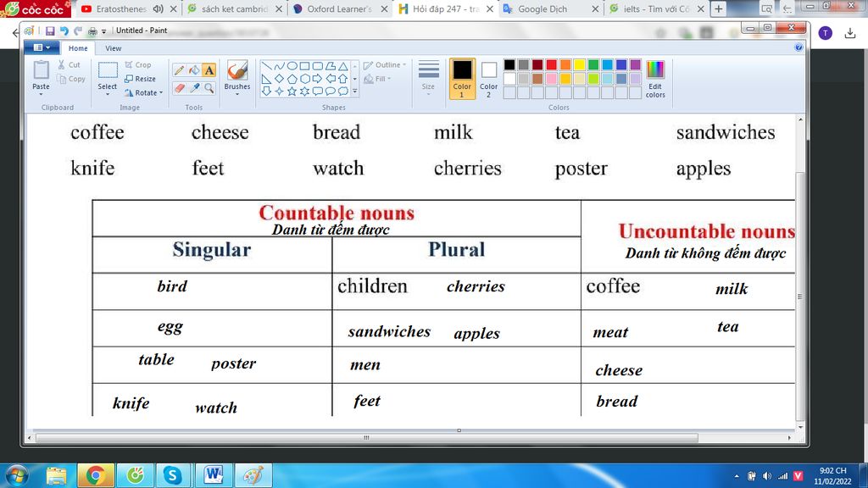The width and height of the screenshot is (868, 488).
Task: Select the Curve shape
Action: pyautogui.click(x=280, y=66)
